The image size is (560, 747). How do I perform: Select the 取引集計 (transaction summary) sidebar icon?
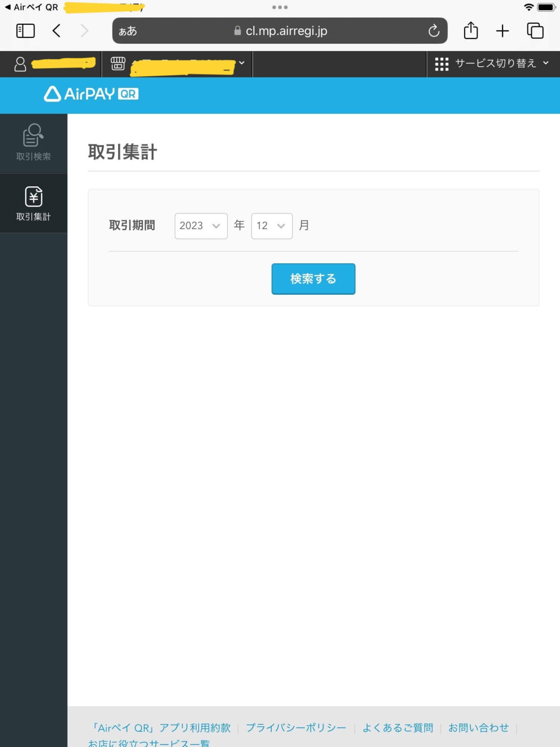point(33,203)
